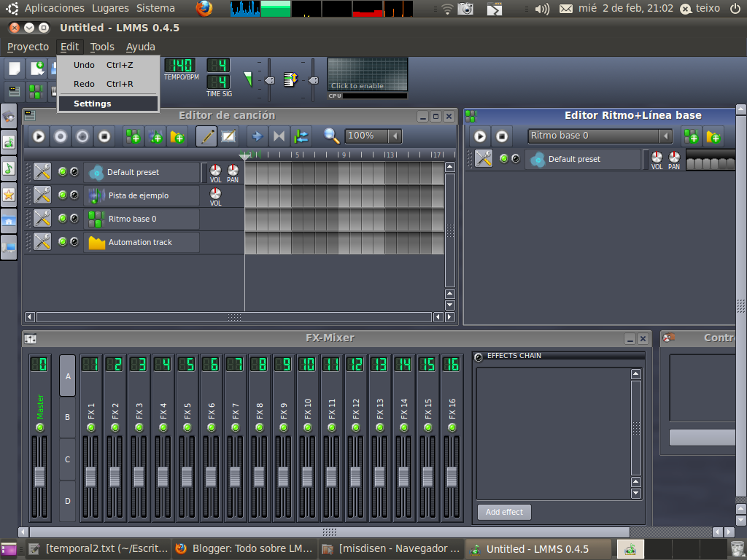The image size is (747, 560).
Task: Click the VOL knob on the Default preset track
Action: 216,171
